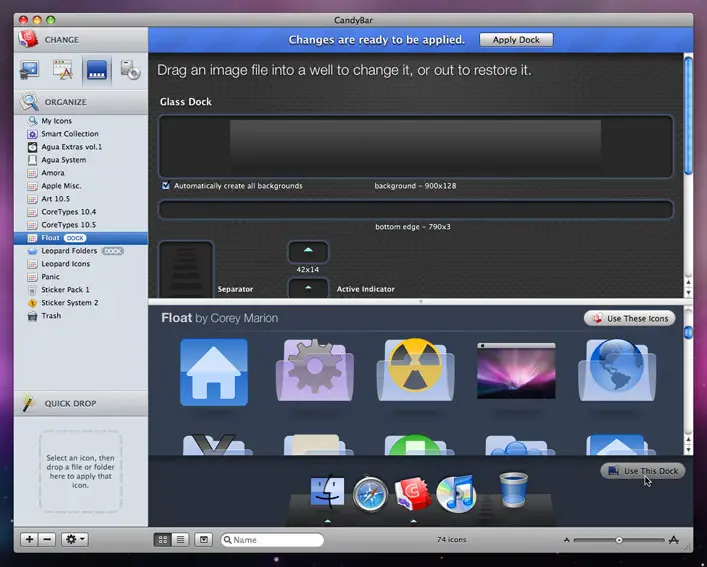The width and height of the screenshot is (707, 567).
Task: Select Panic collection
Action: pyautogui.click(x=81, y=277)
